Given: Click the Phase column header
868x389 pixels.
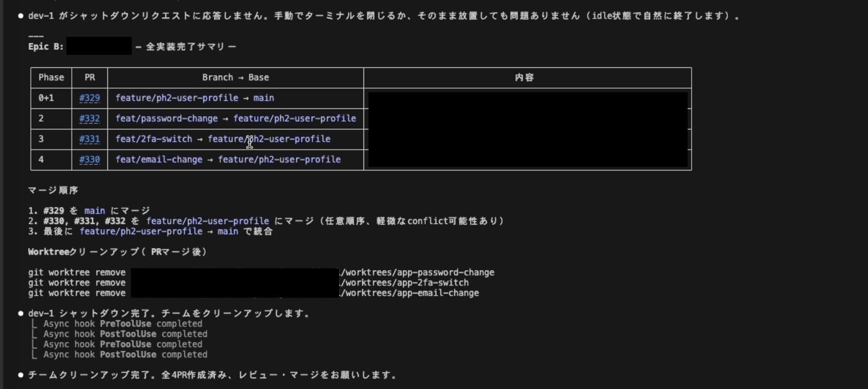Looking at the screenshot, I should coord(51,77).
